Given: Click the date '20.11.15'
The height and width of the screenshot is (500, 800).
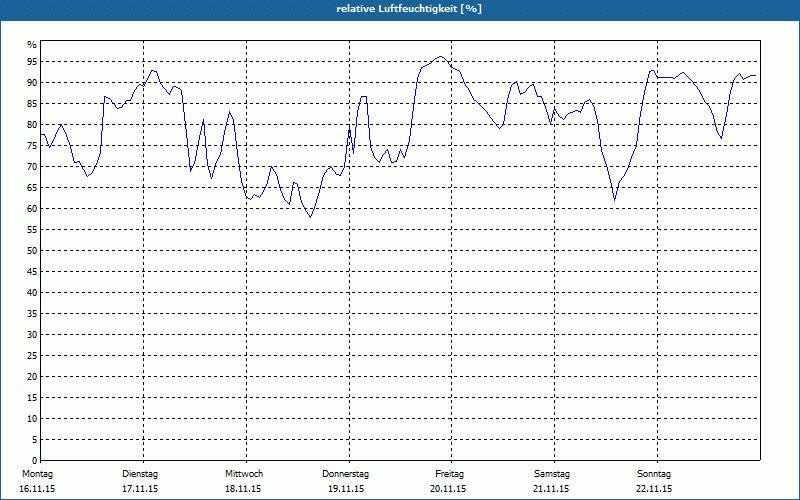Looking at the screenshot, I should tap(448, 489).
